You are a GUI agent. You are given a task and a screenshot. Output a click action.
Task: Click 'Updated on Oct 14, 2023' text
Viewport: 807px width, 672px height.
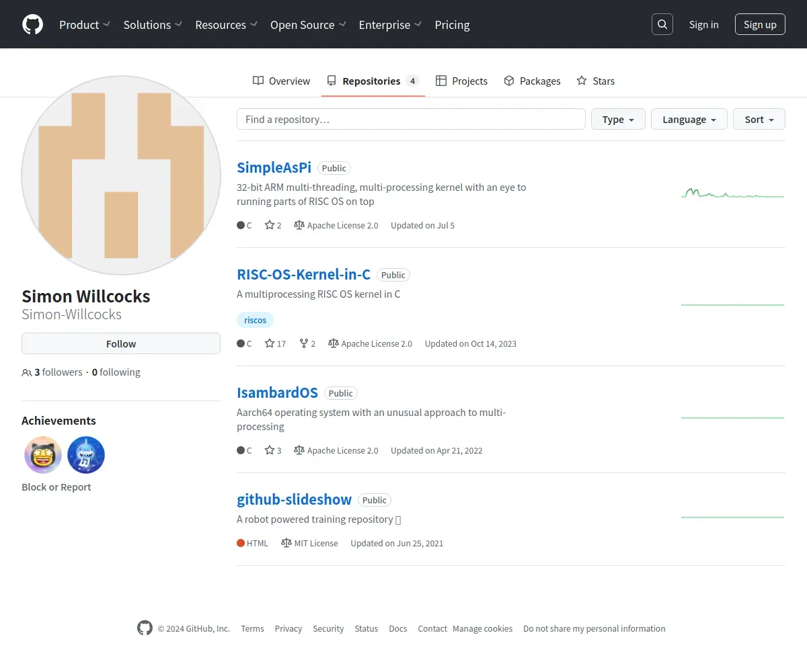[x=471, y=343]
